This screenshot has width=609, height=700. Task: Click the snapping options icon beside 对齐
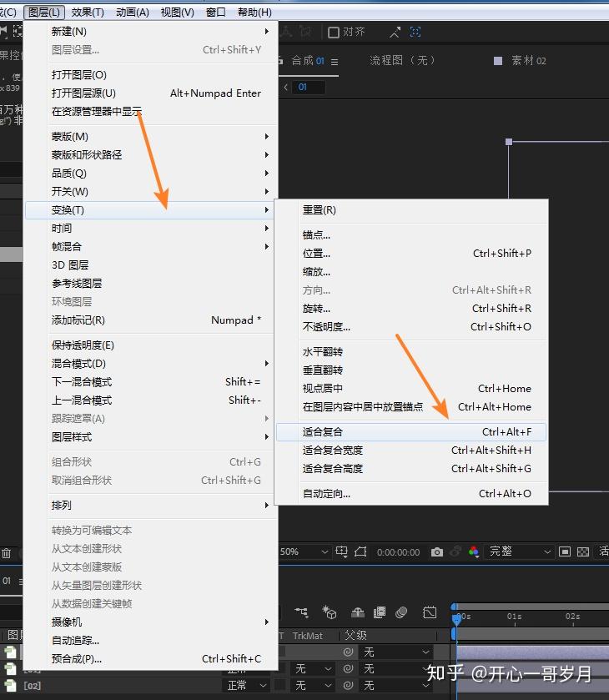click(x=395, y=33)
